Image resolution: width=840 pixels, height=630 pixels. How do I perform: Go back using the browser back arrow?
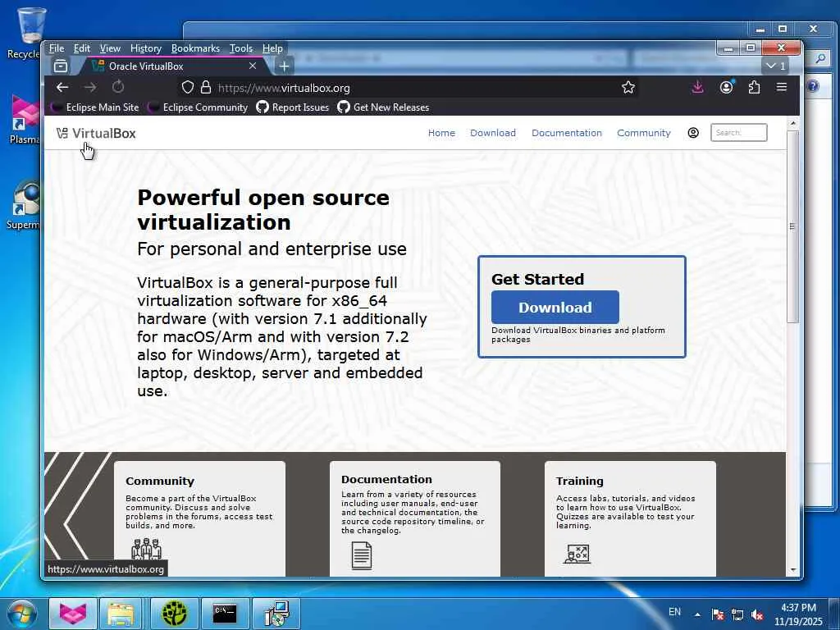tap(62, 87)
